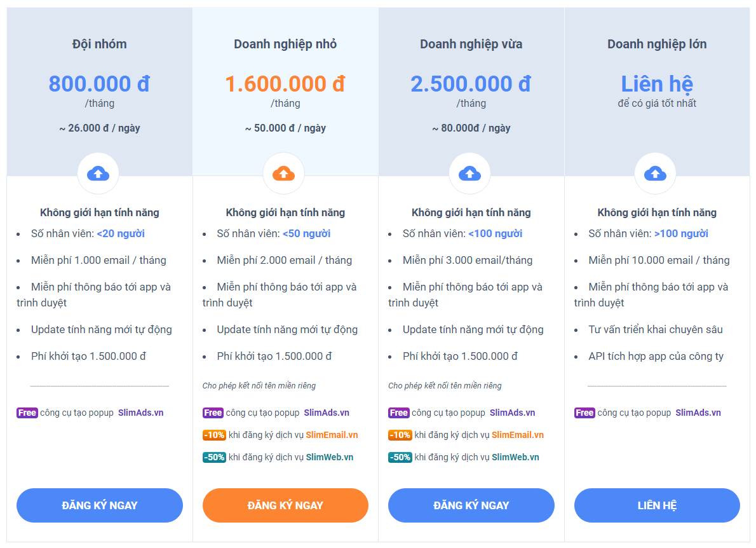Click the purple Free badge in Doanh nghiệp lớn plan

[584, 413]
